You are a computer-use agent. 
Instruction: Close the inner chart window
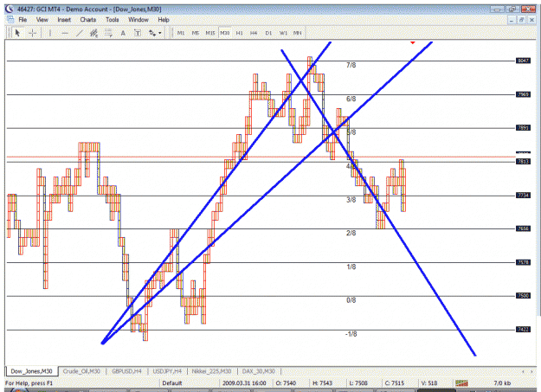tap(531, 20)
